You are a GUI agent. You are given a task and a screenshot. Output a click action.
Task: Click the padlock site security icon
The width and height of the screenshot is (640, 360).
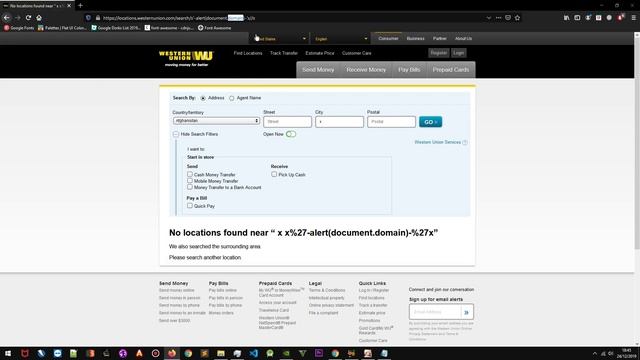[x=98, y=18]
